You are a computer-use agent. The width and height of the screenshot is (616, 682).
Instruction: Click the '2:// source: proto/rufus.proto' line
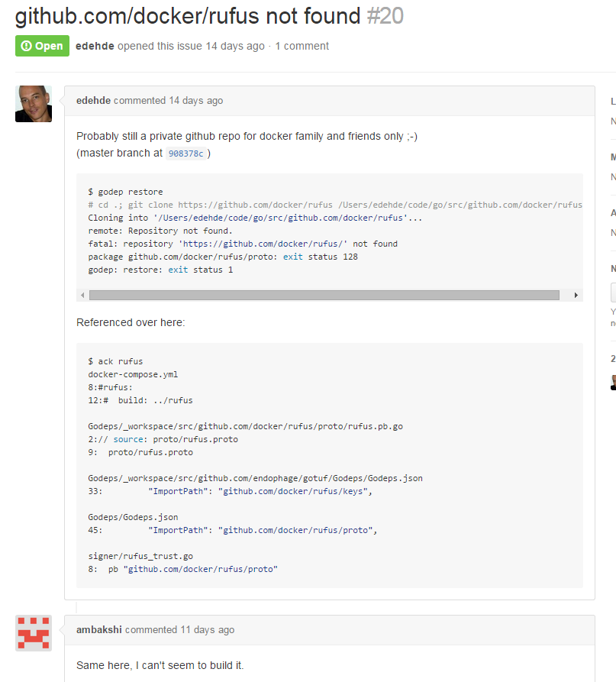pyautogui.click(x=163, y=440)
